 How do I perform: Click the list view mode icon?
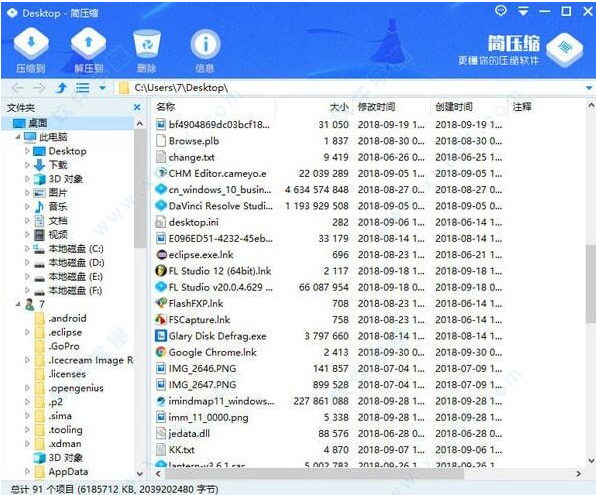pyautogui.click(x=82, y=88)
